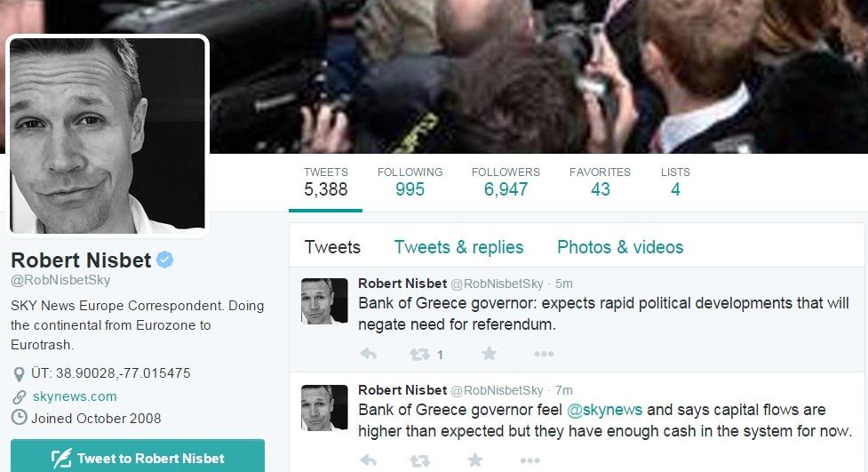This screenshot has width=868, height=472.
Task: Open the skynews.com website link
Action: point(75,396)
